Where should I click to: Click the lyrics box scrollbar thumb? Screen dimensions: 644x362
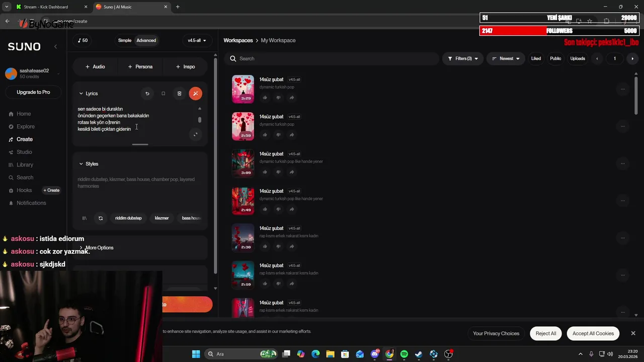click(x=200, y=120)
